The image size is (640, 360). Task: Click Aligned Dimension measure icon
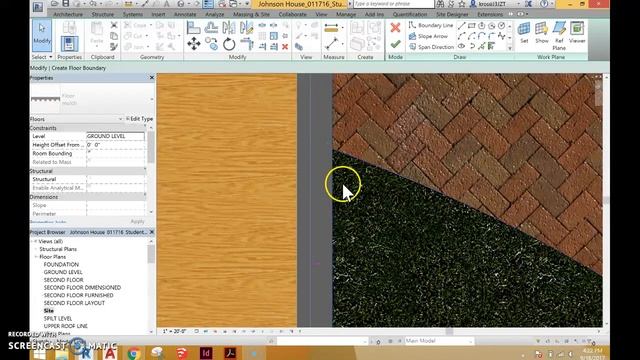point(331,28)
